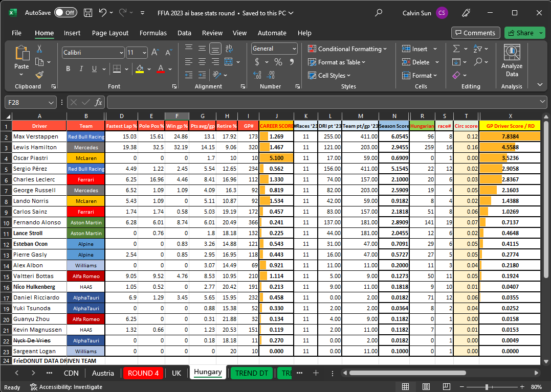551x392 pixels.
Task: Collapse ribbon with chevron at right
Action: (540, 84)
